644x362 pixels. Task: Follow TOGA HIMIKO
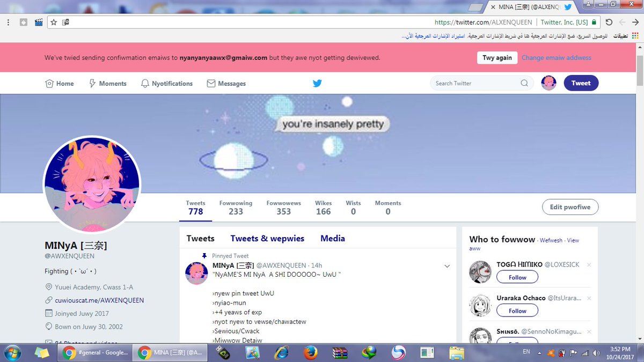[517, 277]
